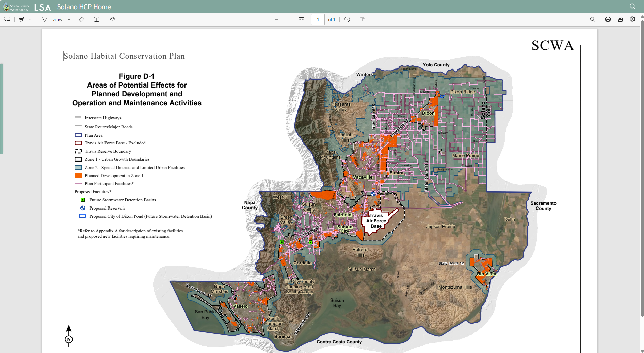Select the Erase tool
This screenshot has height=353, width=644.
point(81,19)
